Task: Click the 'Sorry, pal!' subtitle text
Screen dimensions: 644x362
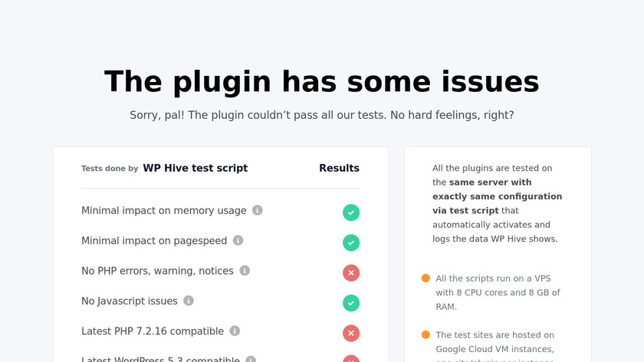Action: coord(322,115)
